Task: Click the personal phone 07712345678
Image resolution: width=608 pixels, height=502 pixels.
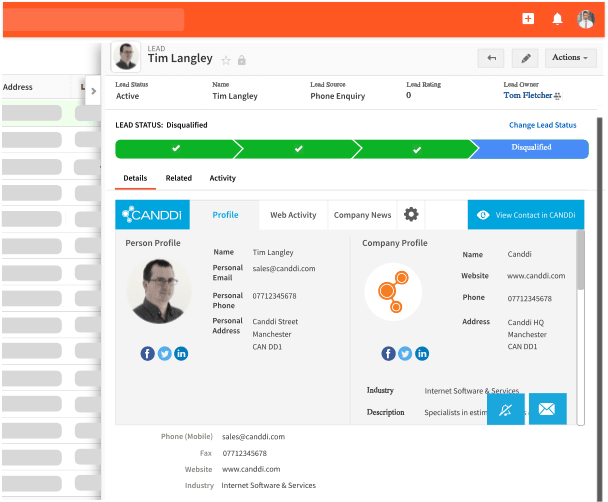Action: (274, 296)
